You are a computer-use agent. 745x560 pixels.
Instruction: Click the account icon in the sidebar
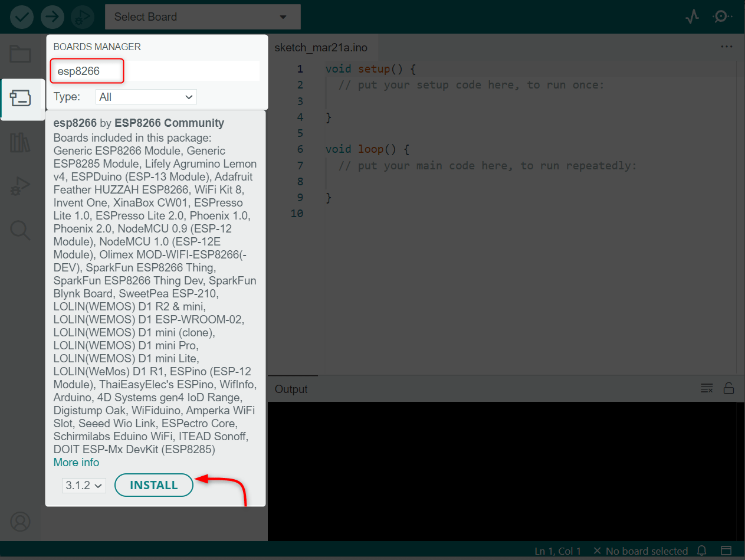(x=20, y=521)
